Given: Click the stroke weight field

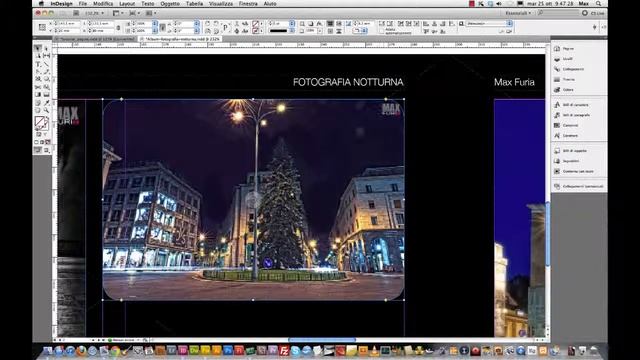Looking at the screenshot, I should point(280,24).
